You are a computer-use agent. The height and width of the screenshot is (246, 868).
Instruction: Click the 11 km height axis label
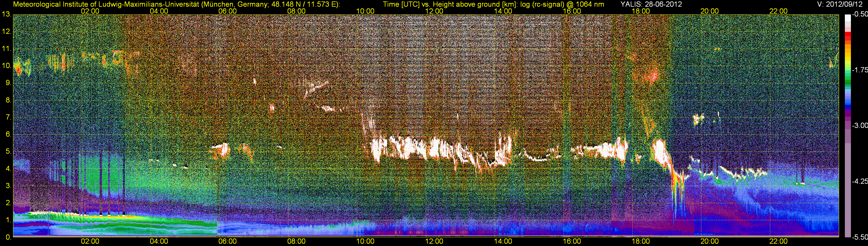tap(6, 49)
